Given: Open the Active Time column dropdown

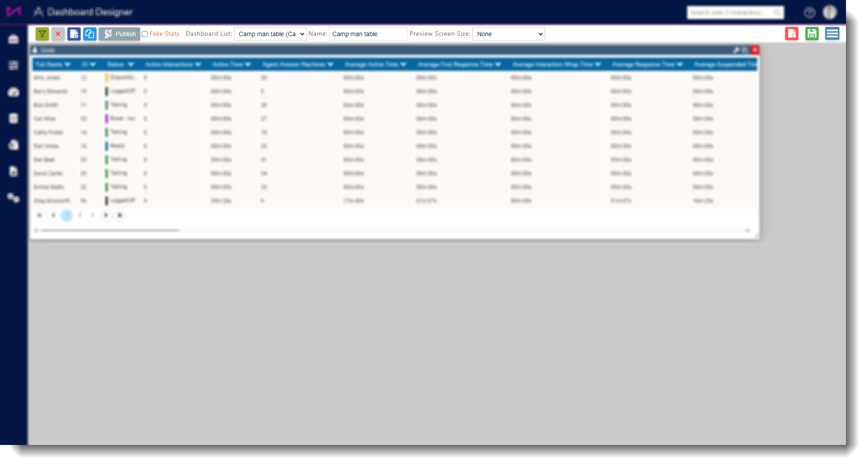Looking at the screenshot, I should (x=248, y=64).
